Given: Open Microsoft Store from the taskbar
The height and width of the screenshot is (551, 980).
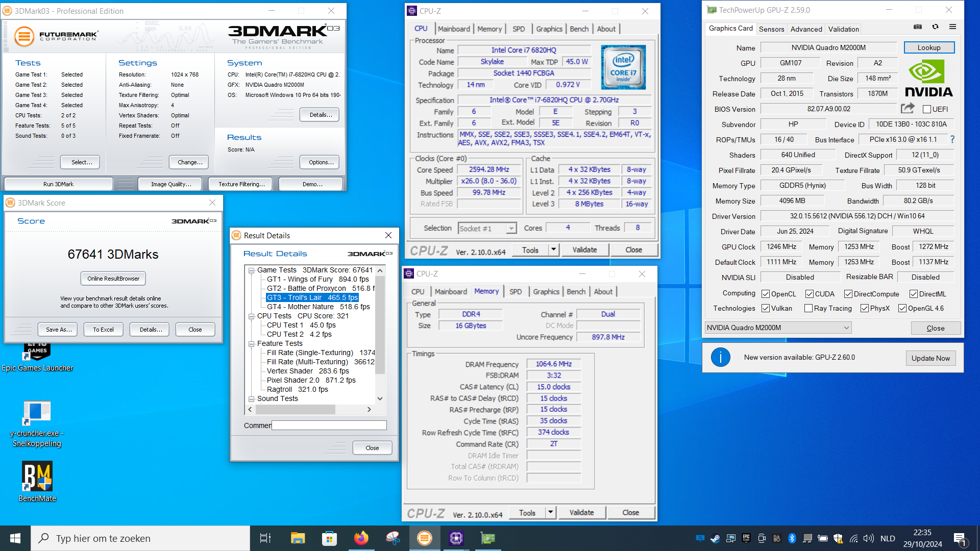Looking at the screenshot, I should tap(329, 538).
